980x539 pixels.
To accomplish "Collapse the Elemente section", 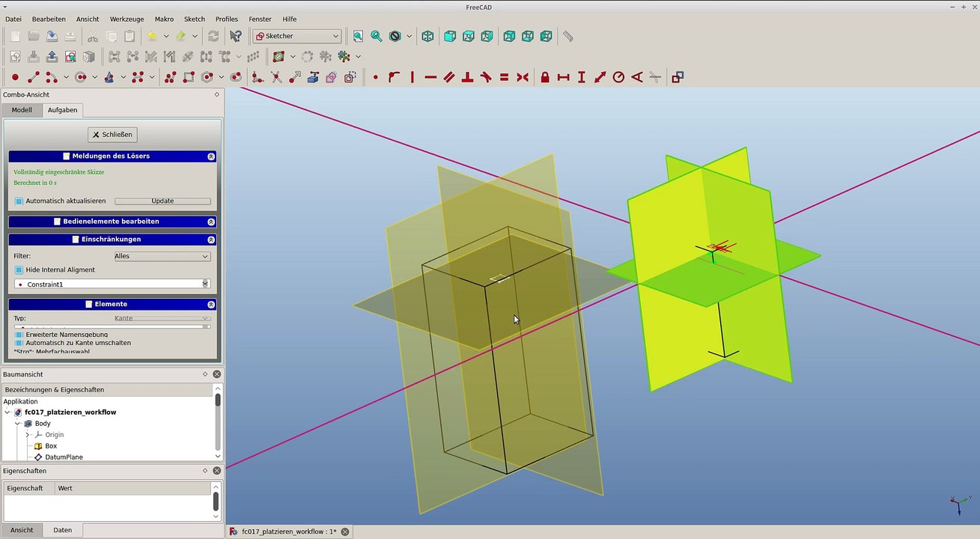I will (x=211, y=305).
